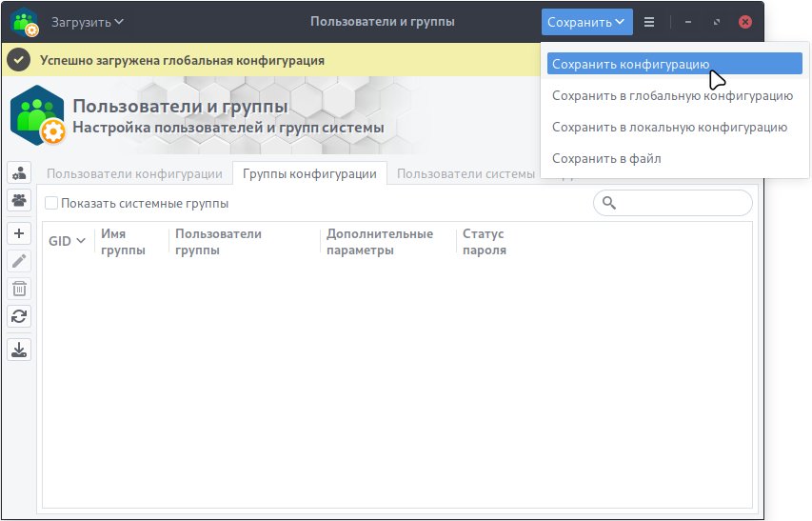
Task: Switch to 'Группы конфигурации' tab
Action: click(x=309, y=173)
